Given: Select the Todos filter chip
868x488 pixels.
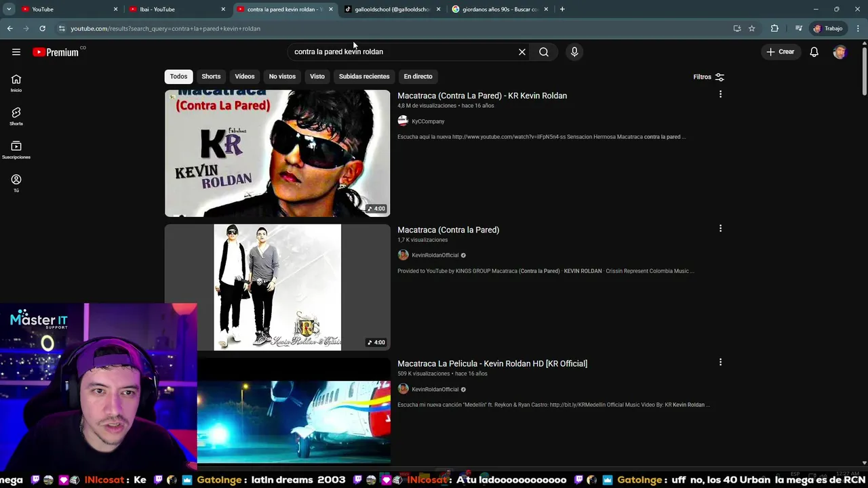Looking at the screenshot, I should click(x=178, y=77).
